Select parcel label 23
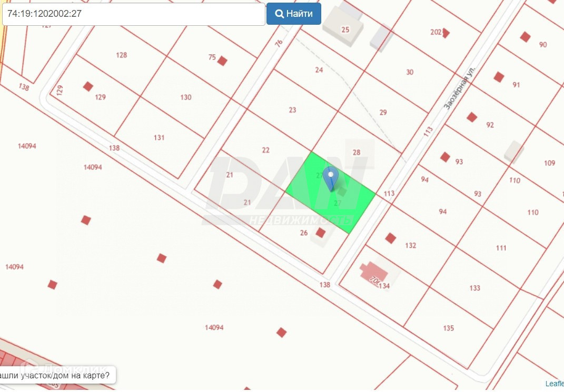Screen dimensions: 564x392 point(292,110)
